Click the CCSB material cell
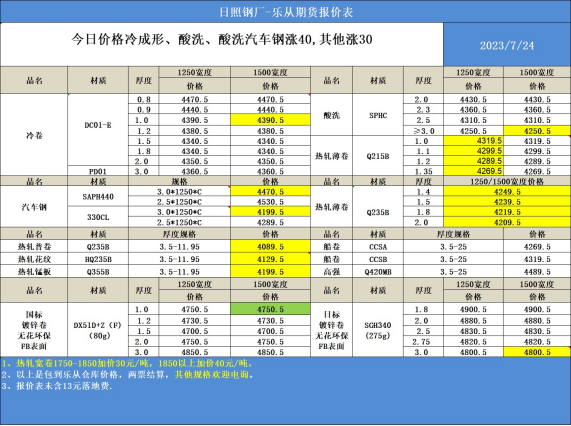The image size is (571, 426). [x=378, y=259]
